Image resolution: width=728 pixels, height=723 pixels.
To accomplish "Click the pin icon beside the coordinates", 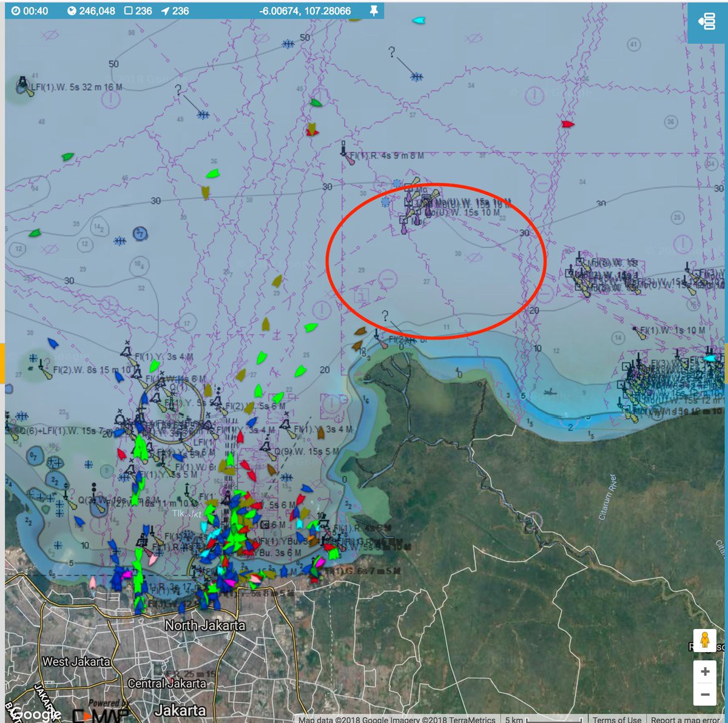I will [374, 11].
